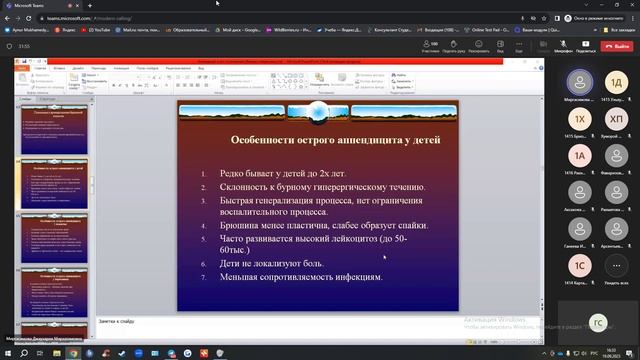Open the Mail.ru bookmark
Viewport: 640px width, 360px height.
coord(138,30)
